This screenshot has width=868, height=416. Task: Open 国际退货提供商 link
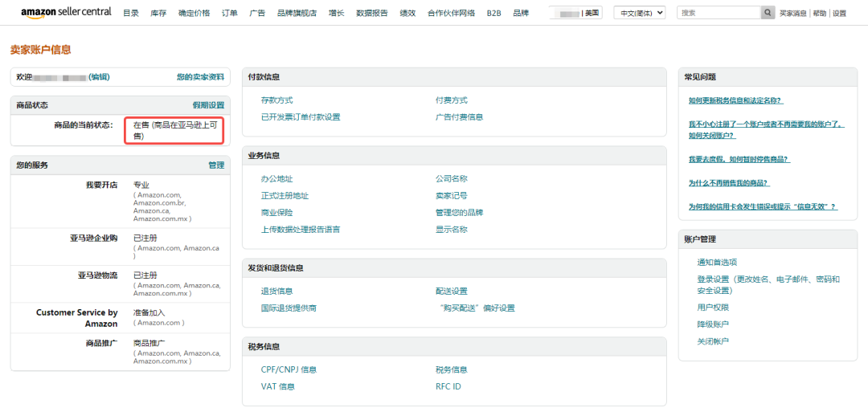289,308
